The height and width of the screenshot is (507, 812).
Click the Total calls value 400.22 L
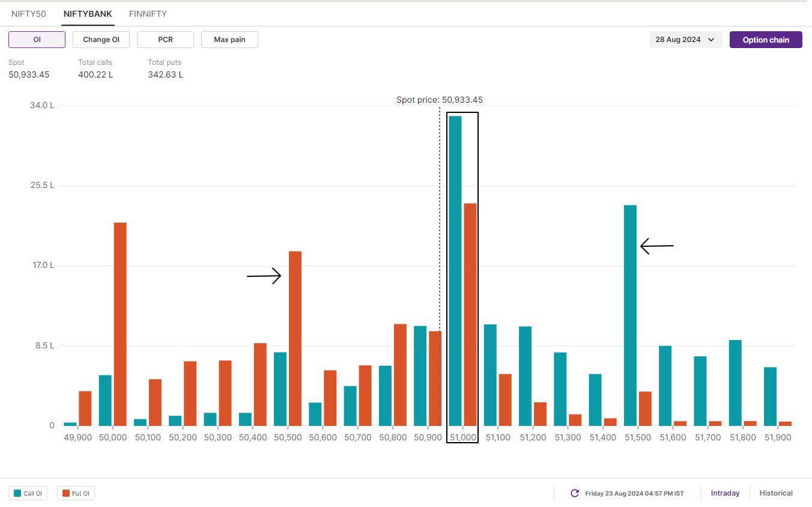(x=95, y=74)
